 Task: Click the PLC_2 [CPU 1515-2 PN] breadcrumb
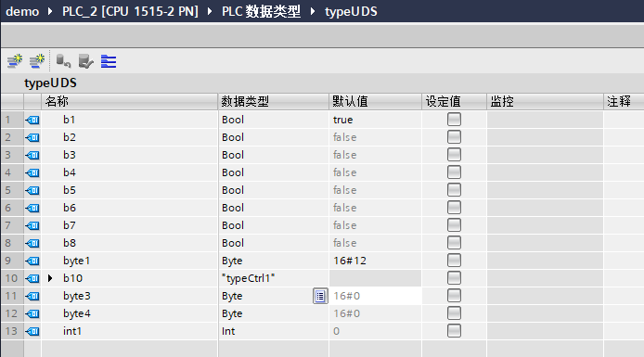pyautogui.click(x=130, y=11)
